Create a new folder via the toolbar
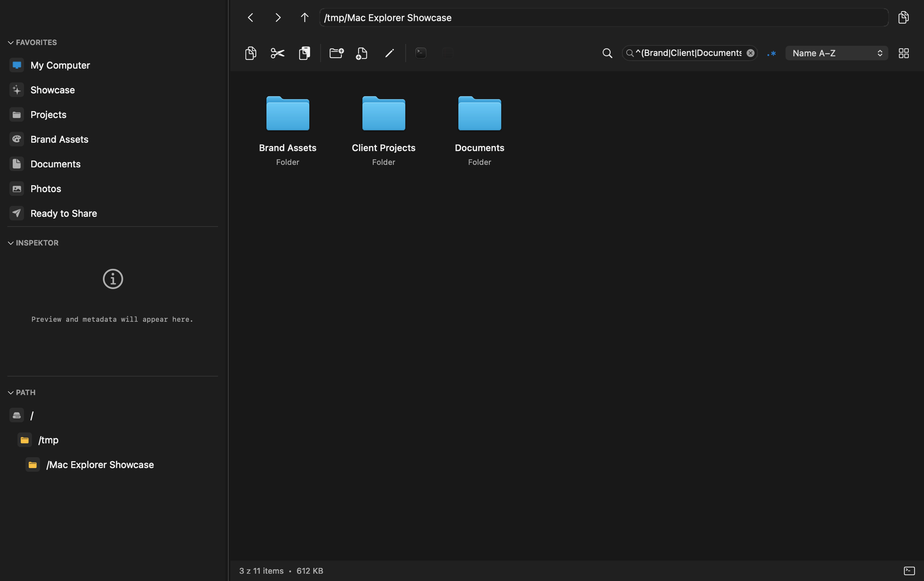 [336, 53]
